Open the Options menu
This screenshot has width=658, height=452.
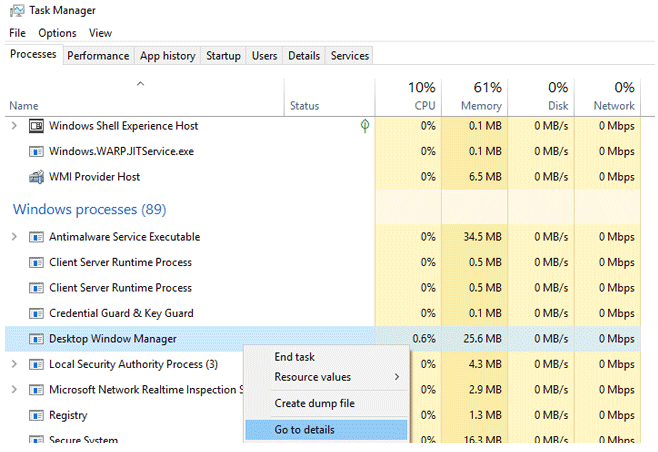[x=57, y=33]
